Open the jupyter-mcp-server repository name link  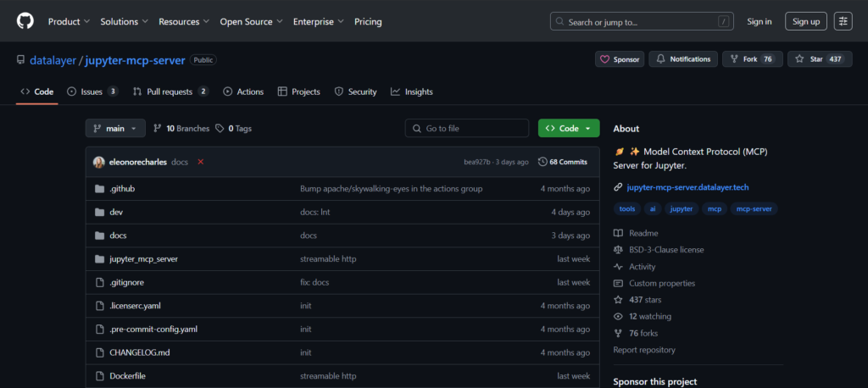pyautogui.click(x=135, y=60)
